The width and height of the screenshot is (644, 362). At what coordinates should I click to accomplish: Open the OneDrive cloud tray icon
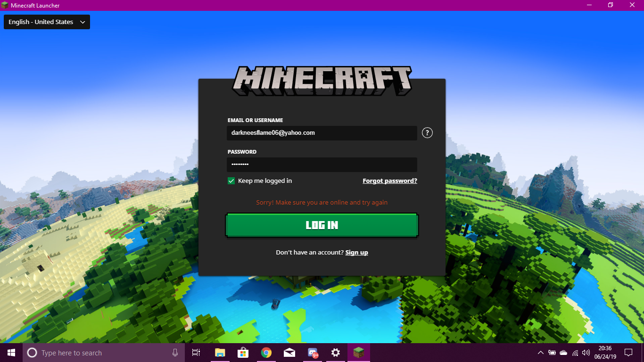click(x=563, y=353)
